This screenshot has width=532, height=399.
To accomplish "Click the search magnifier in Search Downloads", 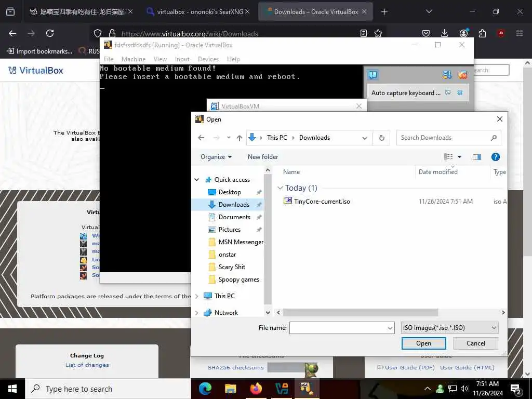I will tap(494, 138).
